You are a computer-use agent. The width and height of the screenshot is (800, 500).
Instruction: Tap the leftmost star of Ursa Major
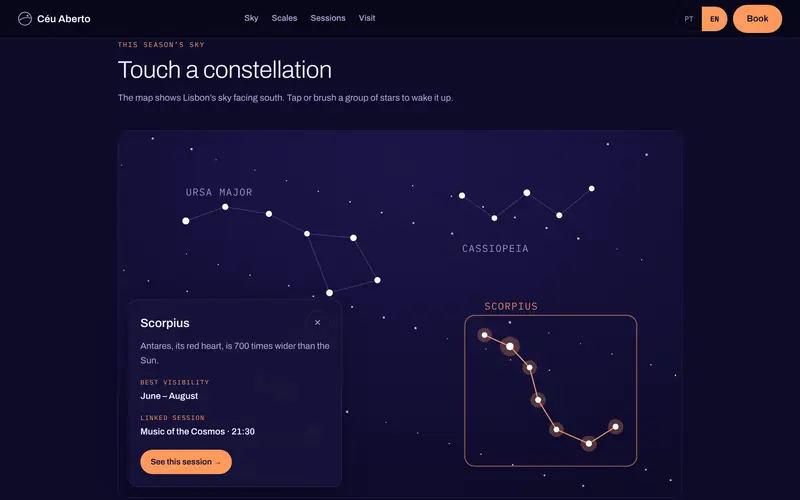(x=186, y=221)
